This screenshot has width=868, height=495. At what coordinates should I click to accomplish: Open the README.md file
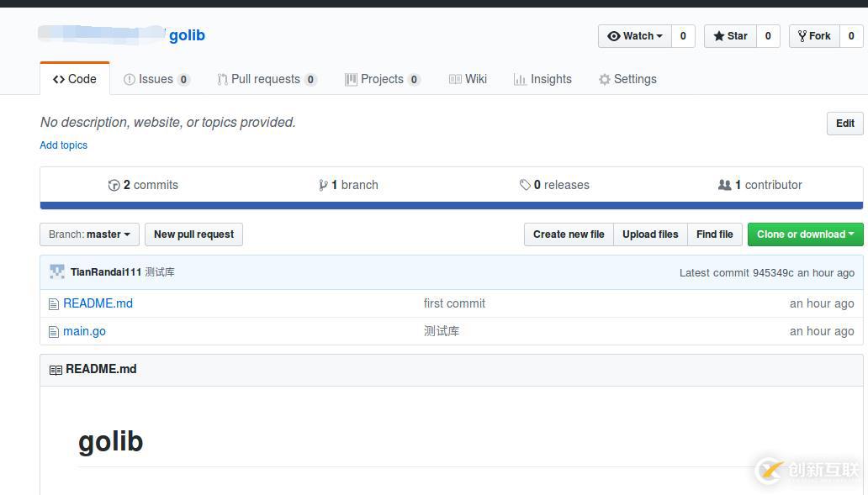coord(98,303)
